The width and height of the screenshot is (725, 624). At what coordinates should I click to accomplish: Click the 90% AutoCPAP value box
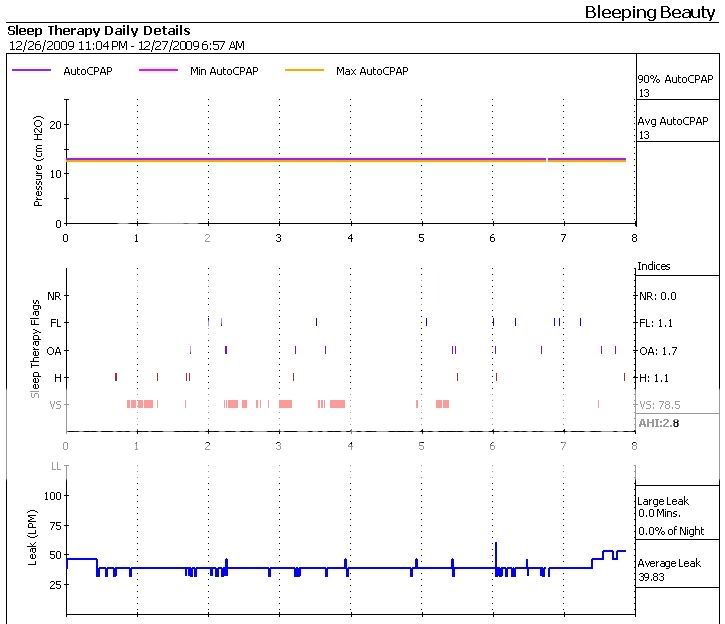[x=676, y=86]
